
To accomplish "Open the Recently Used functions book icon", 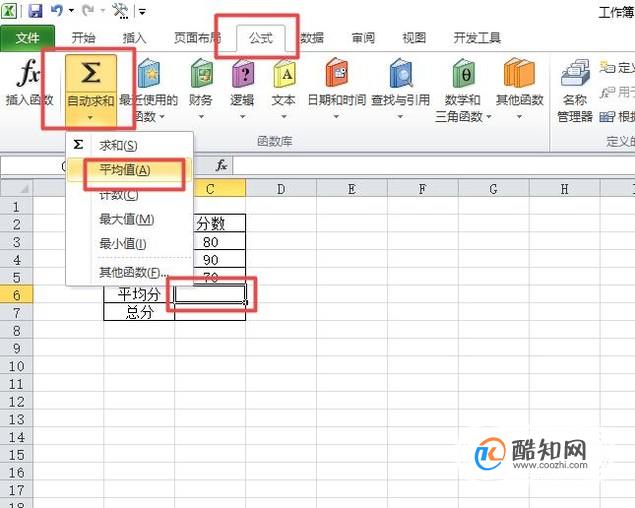I will 149,73.
